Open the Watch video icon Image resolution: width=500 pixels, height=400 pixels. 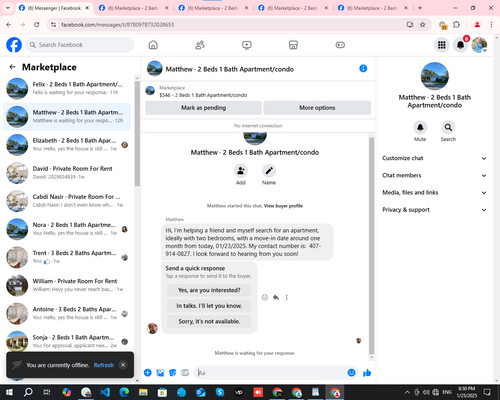(247, 45)
